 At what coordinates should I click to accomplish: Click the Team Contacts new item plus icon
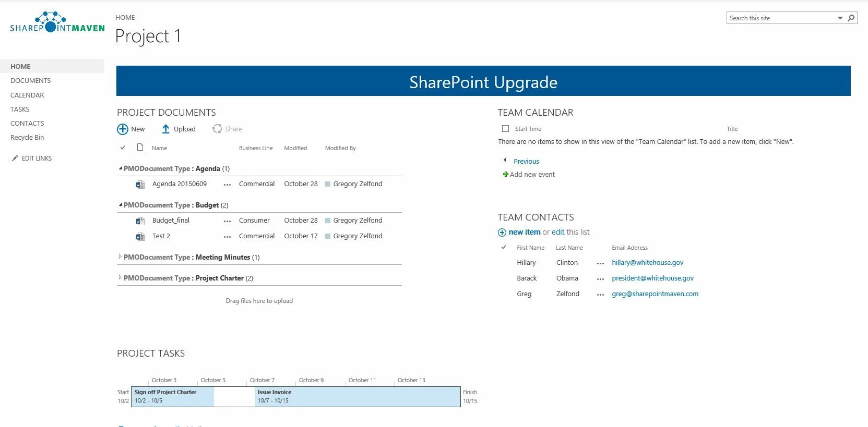click(502, 233)
